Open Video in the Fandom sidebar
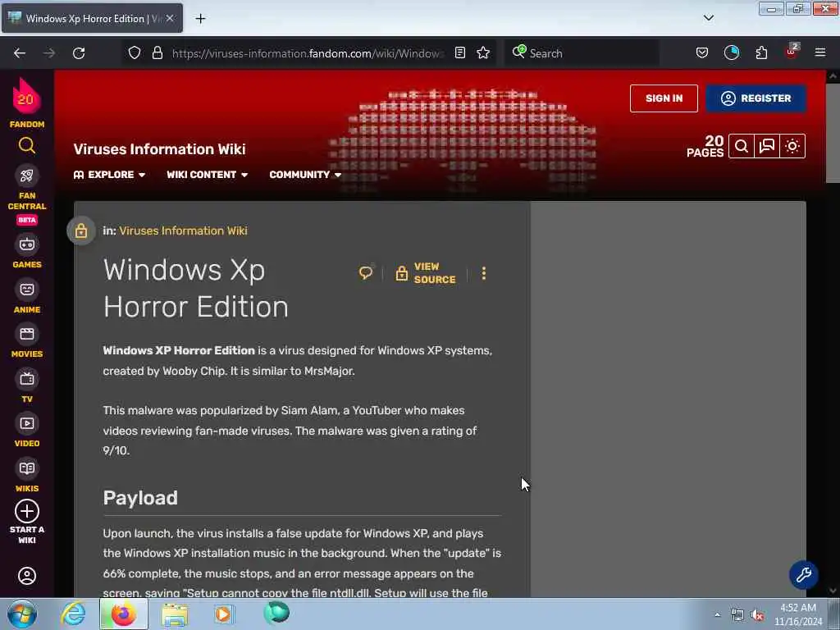Screen dimensions: 840x630 27,431
